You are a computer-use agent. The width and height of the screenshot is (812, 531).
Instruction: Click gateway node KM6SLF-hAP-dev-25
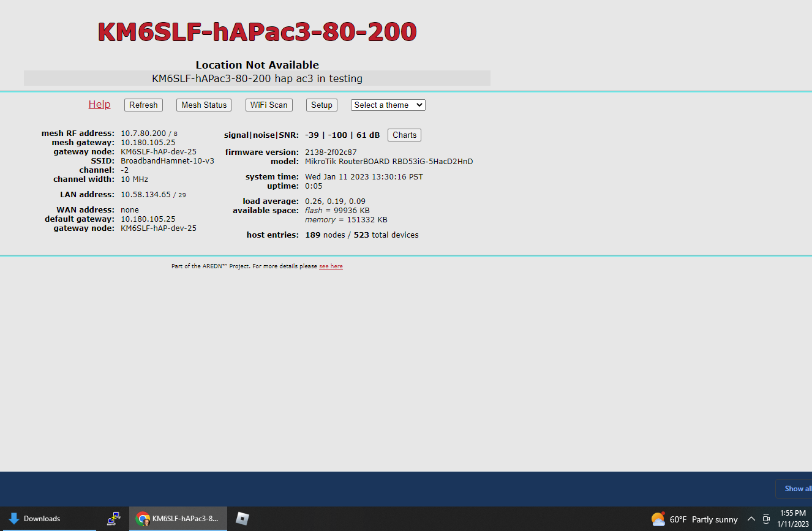pos(159,151)
